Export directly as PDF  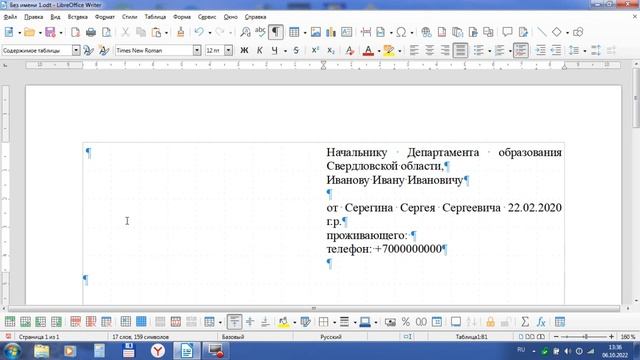[x=75, y=32]
